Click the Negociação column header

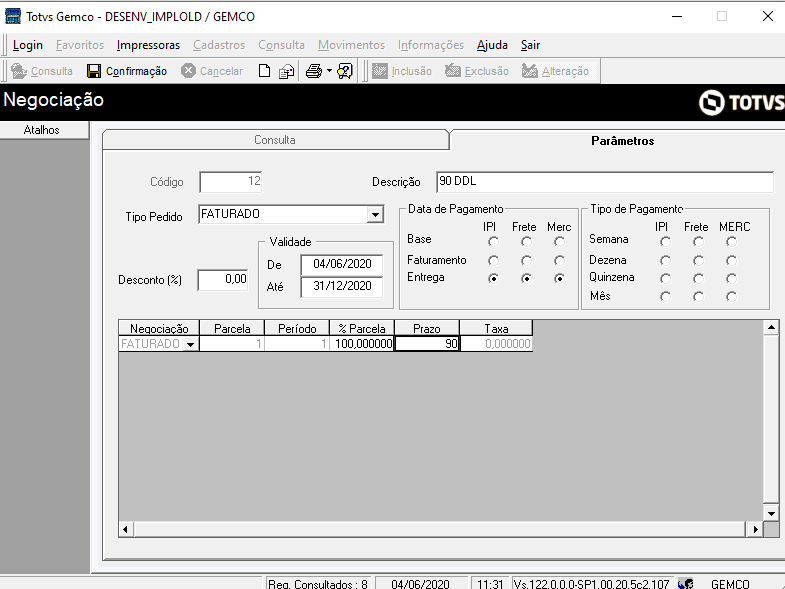pyautogui.click(x=159, y=329)
